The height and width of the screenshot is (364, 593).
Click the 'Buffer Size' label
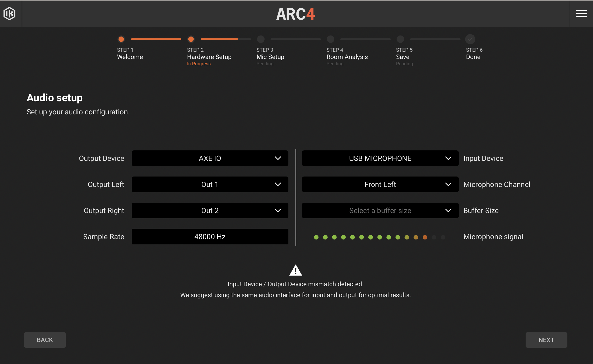pos(481,210)
